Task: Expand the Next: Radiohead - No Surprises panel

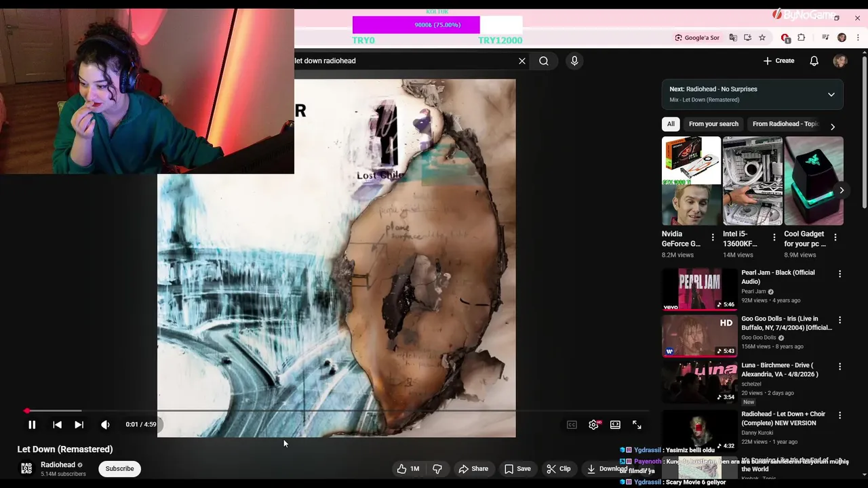Action: click(x=831, y=94)
